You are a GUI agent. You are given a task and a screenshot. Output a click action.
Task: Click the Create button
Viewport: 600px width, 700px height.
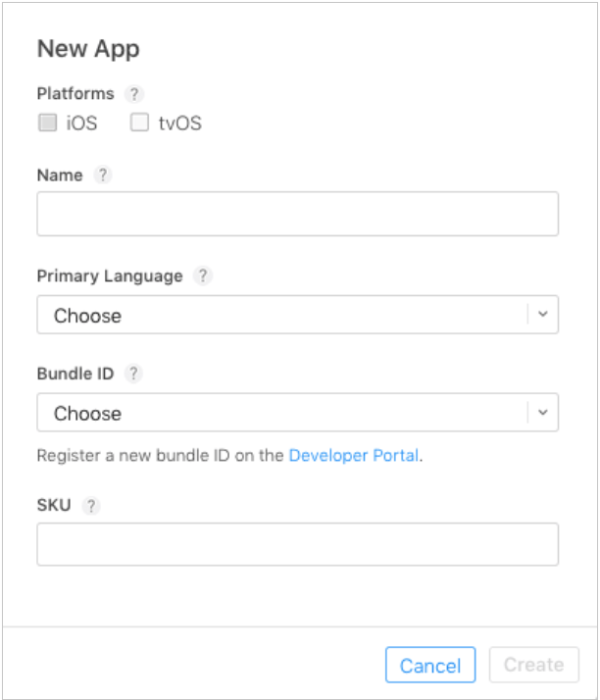point(533,665)
